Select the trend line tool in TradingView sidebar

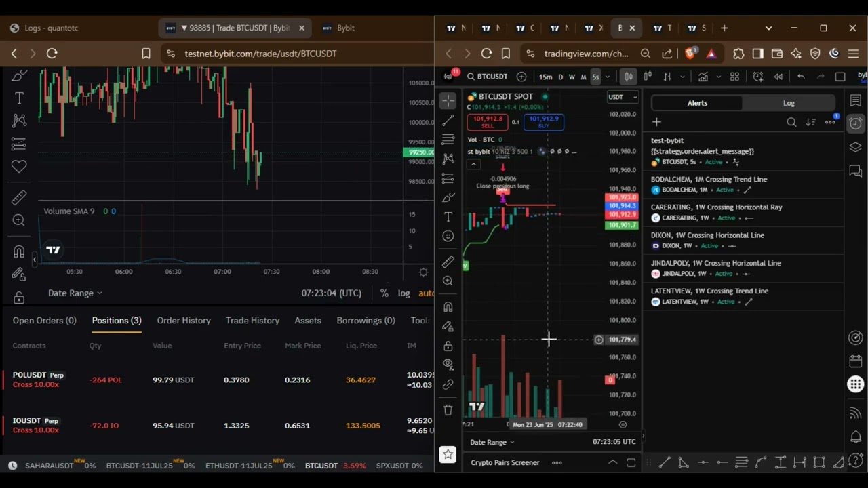click(x=448, y=121)
